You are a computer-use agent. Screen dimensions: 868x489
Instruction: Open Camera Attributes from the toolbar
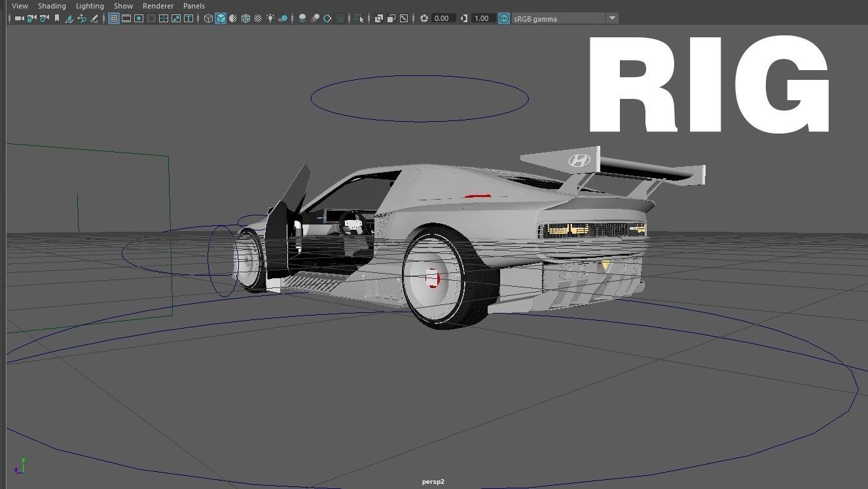(x=44, y=18)
